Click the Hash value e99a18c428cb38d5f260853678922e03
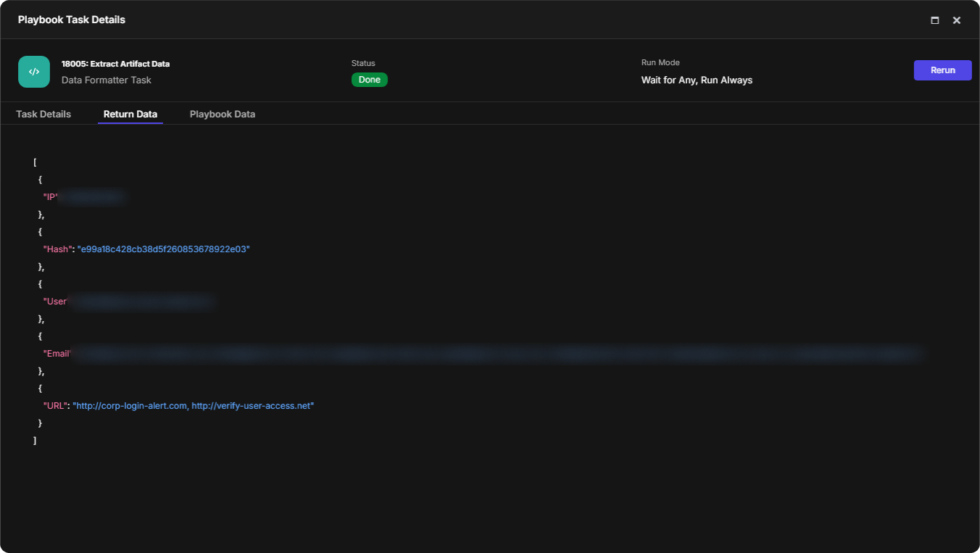 (x=164, y=249)
